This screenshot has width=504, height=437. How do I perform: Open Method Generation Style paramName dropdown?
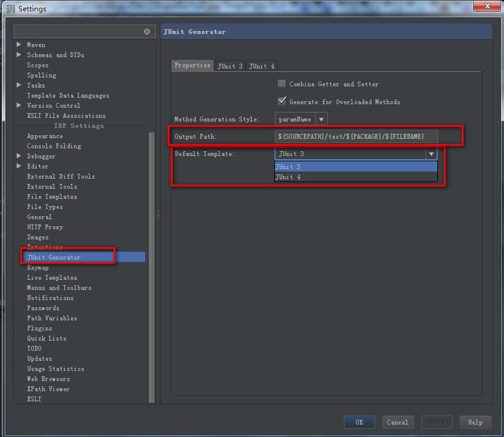click(x=321, y=119)
